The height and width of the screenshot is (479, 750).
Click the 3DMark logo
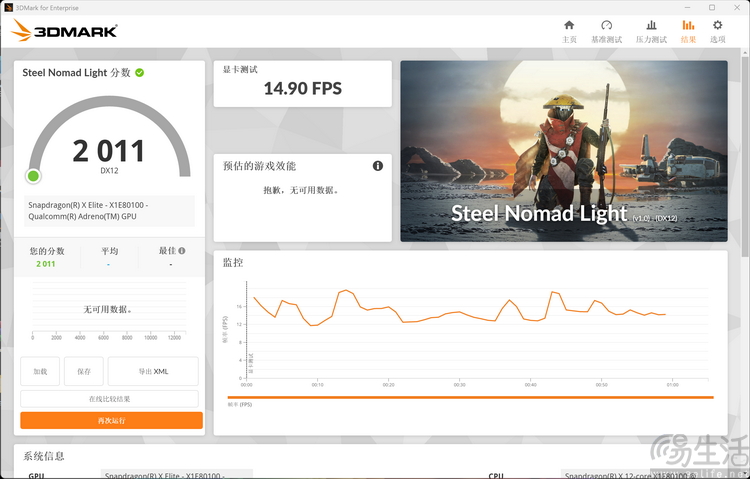click(64, 31)
